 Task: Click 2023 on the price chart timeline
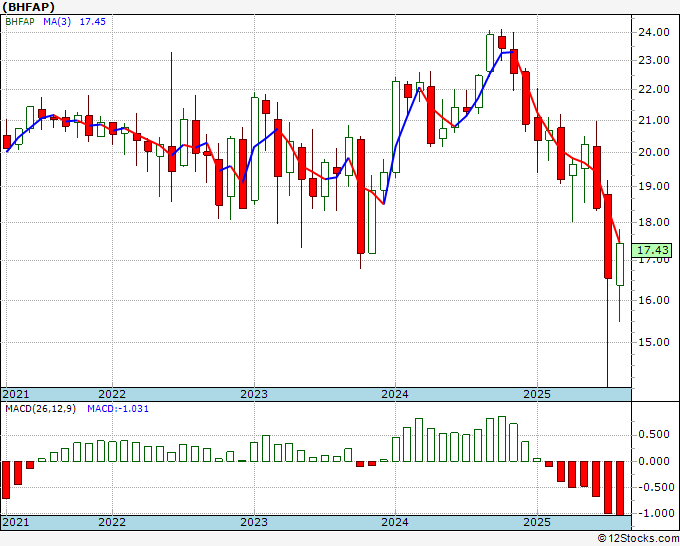(254, 394)
